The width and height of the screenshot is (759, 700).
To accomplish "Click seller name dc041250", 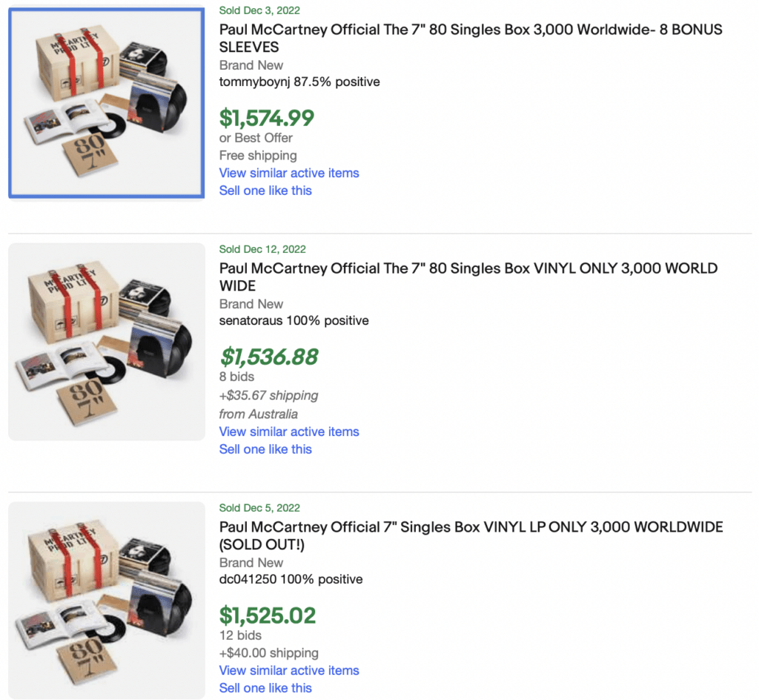I will 249,579.
